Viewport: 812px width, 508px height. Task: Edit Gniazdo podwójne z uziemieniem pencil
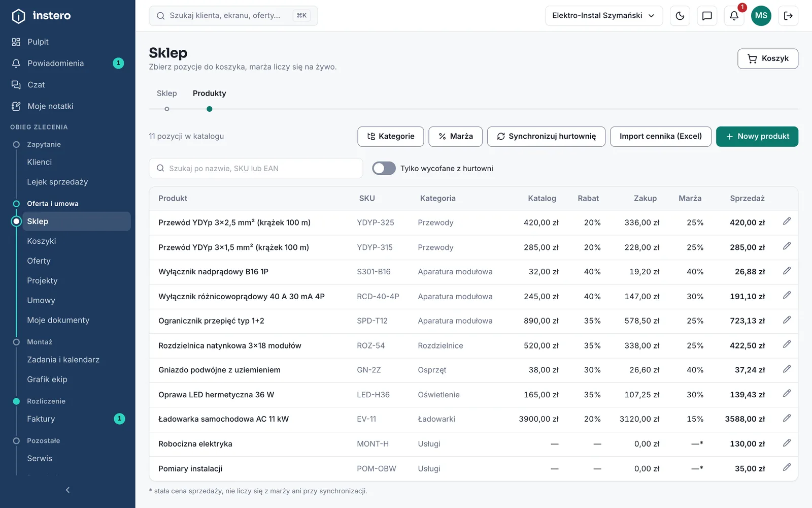click(x=787, y=369)
